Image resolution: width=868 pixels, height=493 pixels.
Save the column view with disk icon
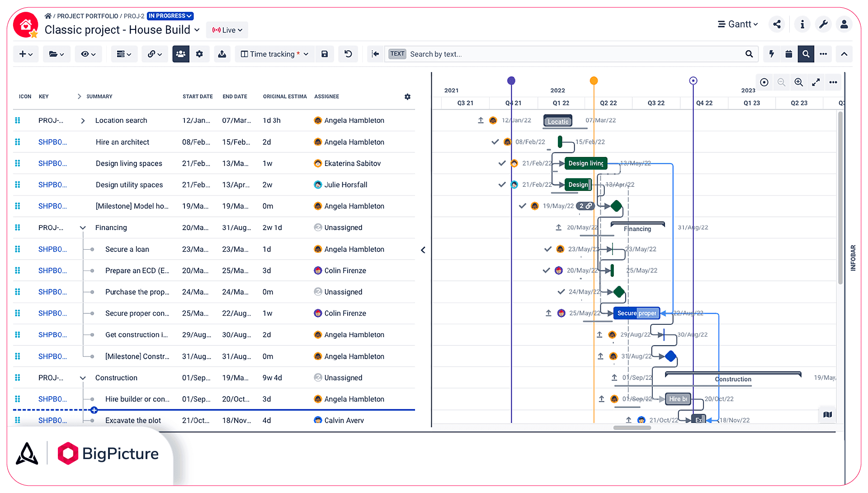(325, 54)
